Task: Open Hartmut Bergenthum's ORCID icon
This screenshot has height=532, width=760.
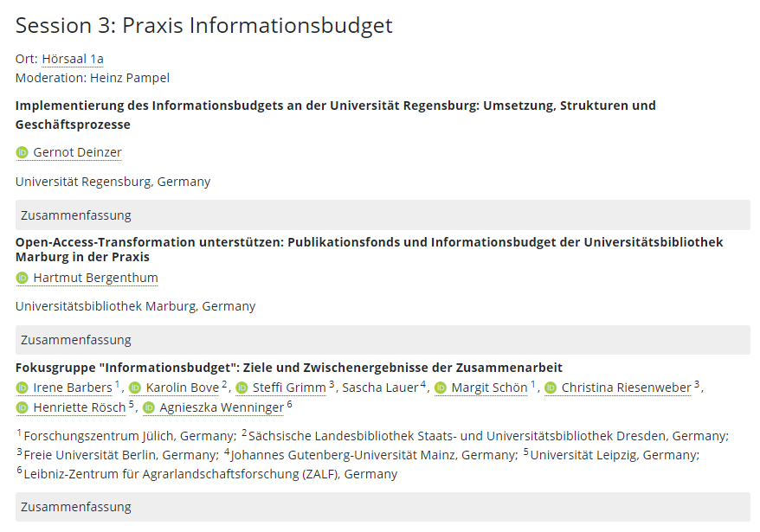Action: pyautogui.click(x=23, y=279)
